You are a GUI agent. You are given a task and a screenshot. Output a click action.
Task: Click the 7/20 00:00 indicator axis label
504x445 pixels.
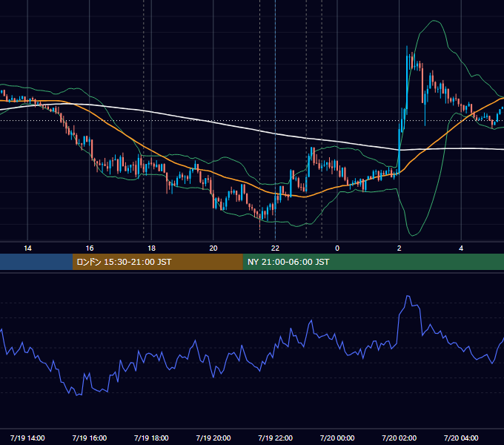(x=337, y=438)
